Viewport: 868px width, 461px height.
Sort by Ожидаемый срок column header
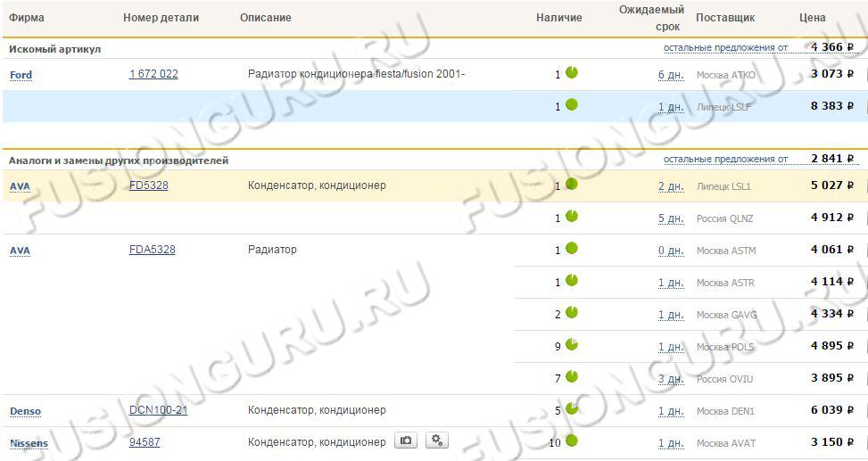pyautogui.click(x=651, y=18)
